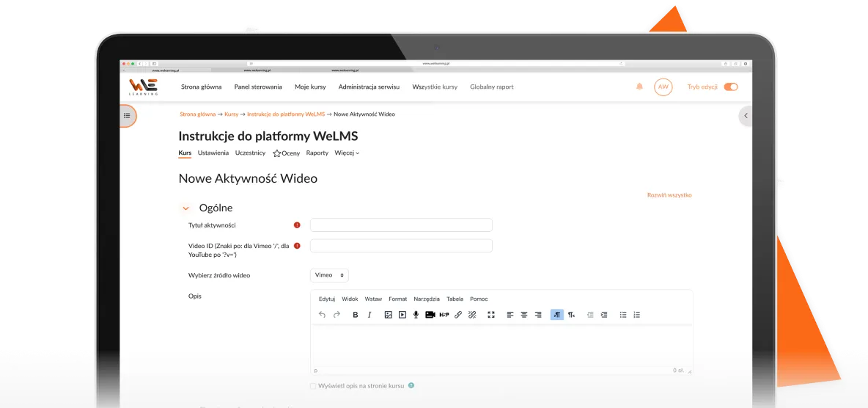The image size is (868, 408).
Task: Open the course index drawer icon
Action: pyautogui.click(x=128, y=116)
